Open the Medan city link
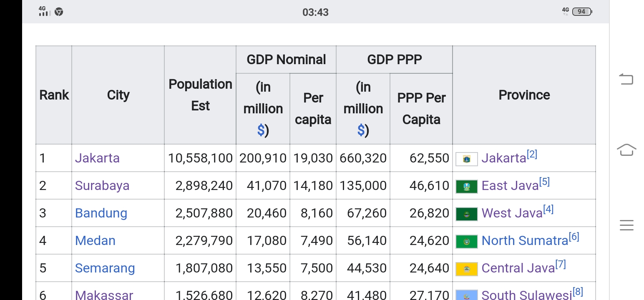 (95, 240)
